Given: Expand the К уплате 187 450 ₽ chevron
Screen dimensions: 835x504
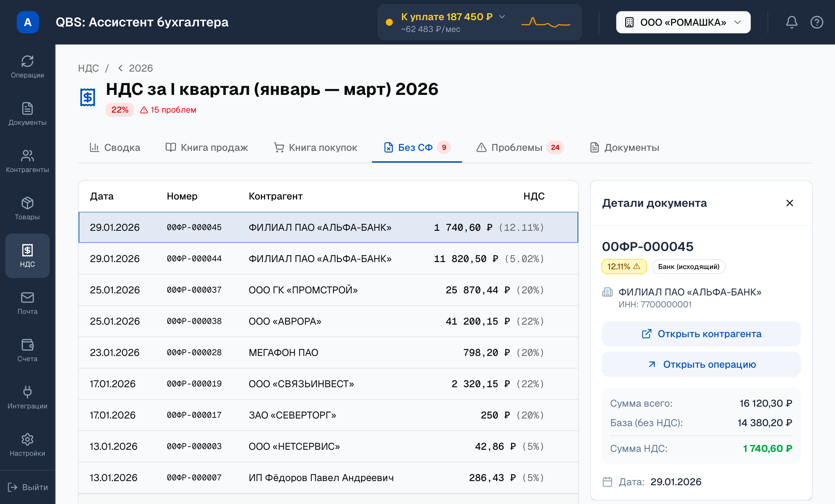Looking at the screenshot, I should click(x=502, y=17).
